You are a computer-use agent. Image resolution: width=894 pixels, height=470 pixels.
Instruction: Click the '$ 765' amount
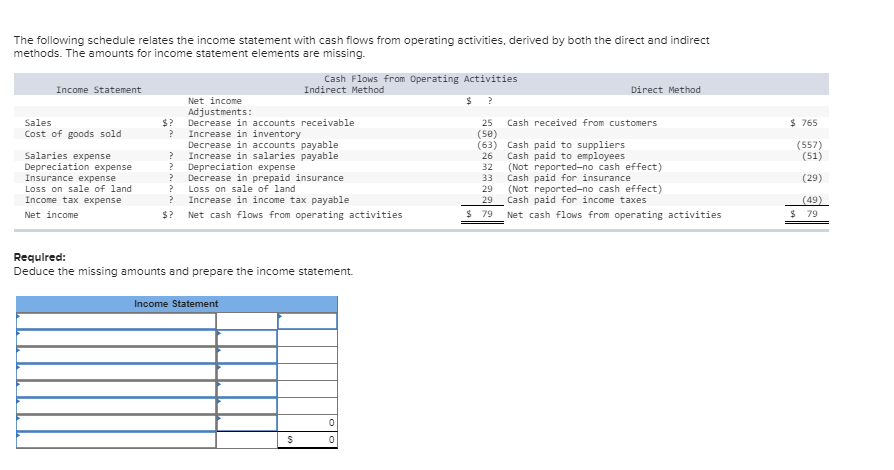click(x=804, y=123)
